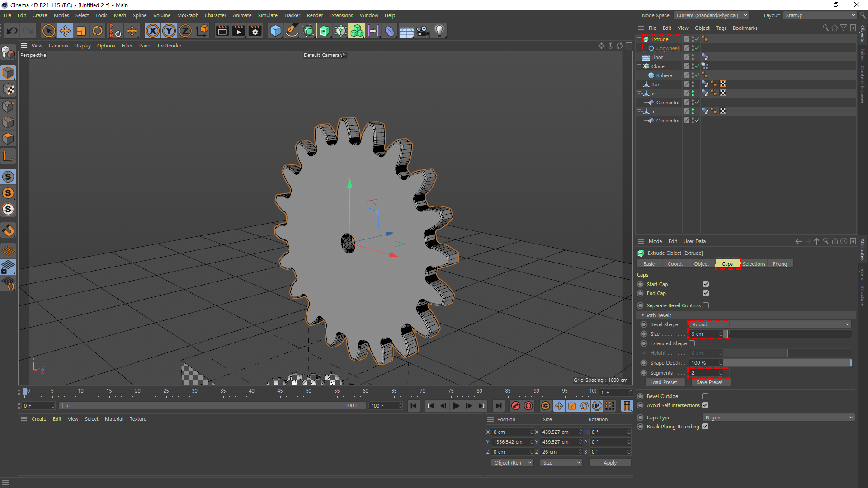Click the Scale tool icon
868x488 pixels.
click(x=81, y=31)
